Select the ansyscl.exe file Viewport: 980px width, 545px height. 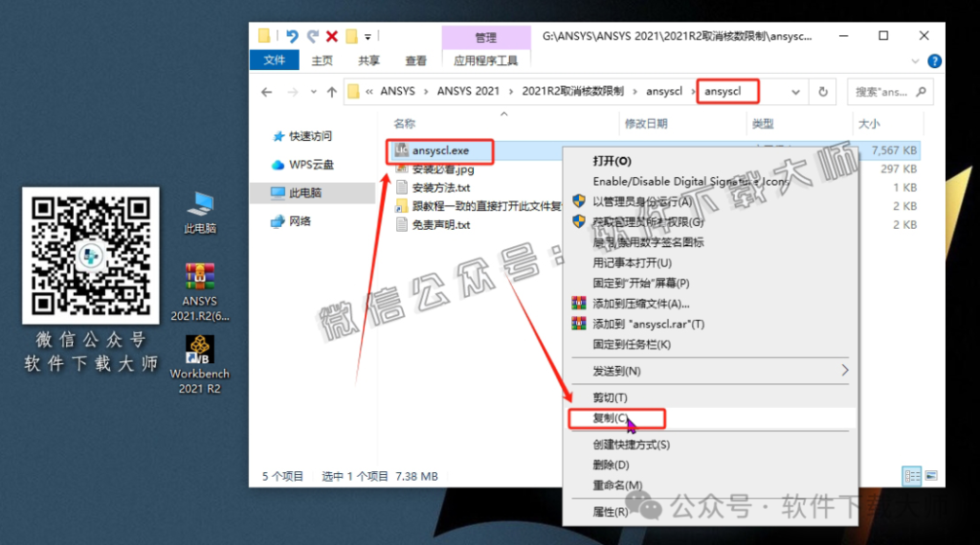(440, 150)
